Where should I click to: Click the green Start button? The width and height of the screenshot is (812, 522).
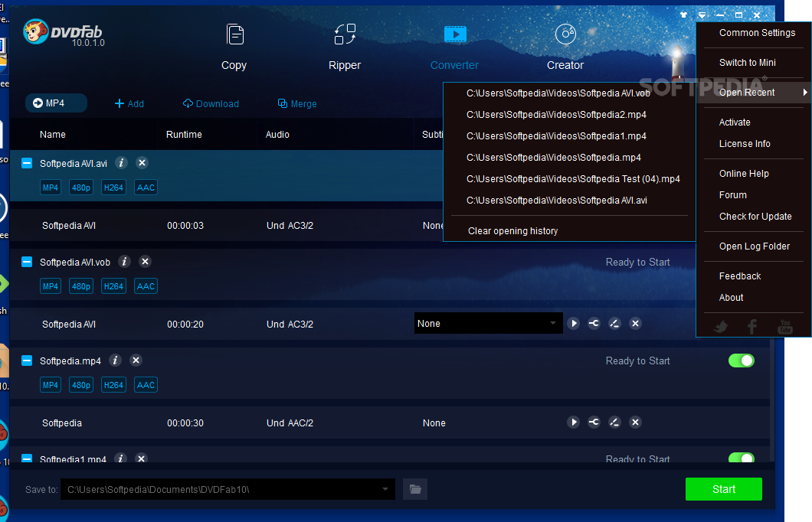[723, 489]
